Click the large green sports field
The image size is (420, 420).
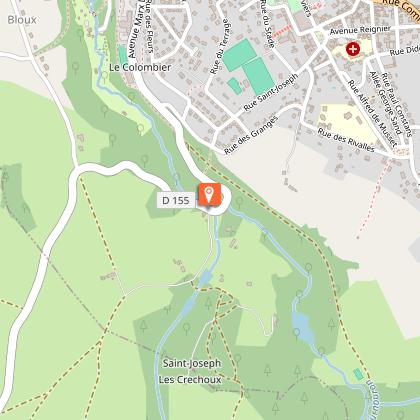click(258, 76)
